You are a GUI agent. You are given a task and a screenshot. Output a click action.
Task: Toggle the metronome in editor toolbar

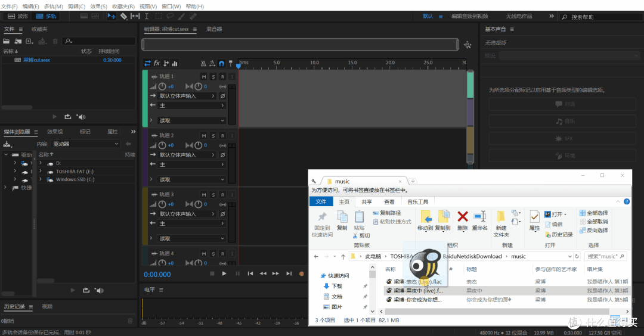[203, 63]
